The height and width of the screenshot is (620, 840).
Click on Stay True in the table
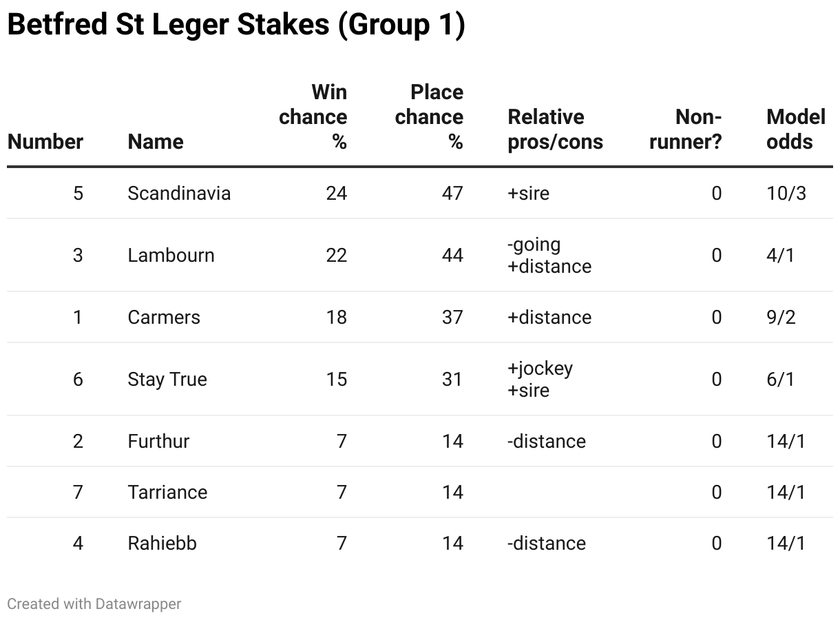click(x=167, y=380)
